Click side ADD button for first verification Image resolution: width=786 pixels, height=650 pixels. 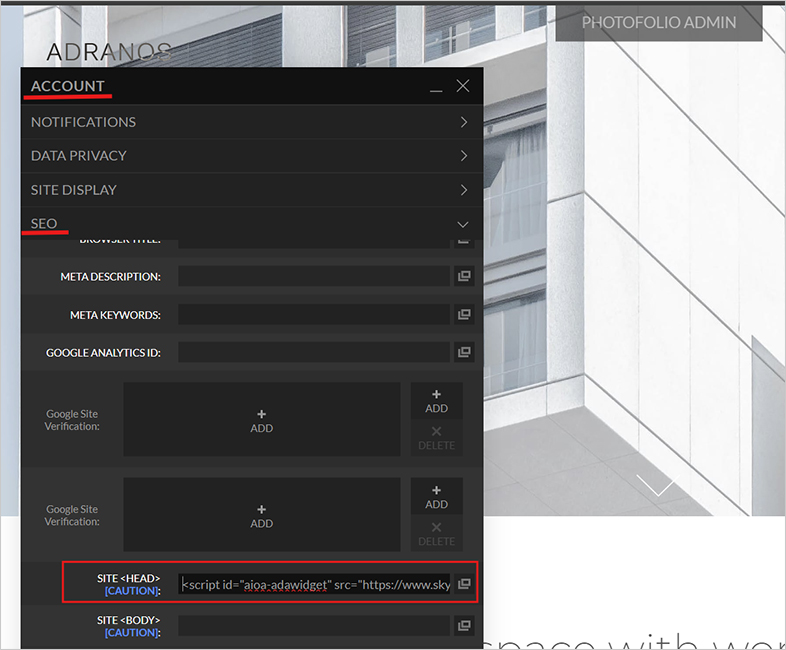[x=437, y=401]
